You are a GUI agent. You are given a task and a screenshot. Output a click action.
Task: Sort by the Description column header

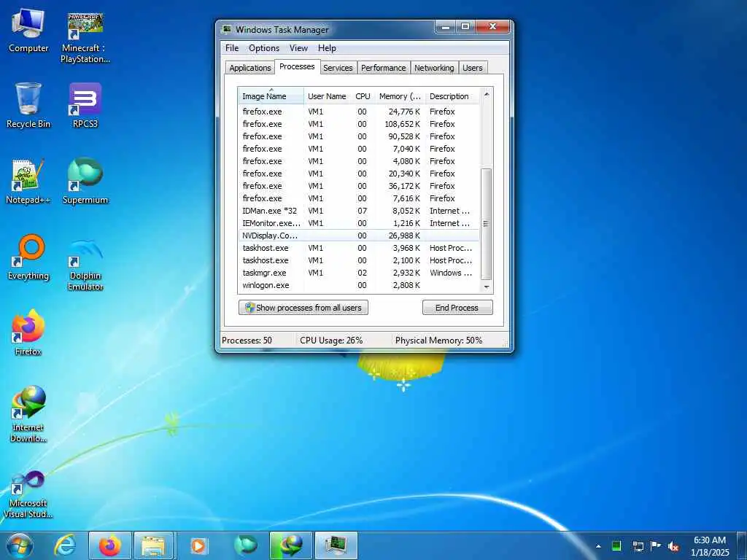pyautogui.click(x=452, y=96)
